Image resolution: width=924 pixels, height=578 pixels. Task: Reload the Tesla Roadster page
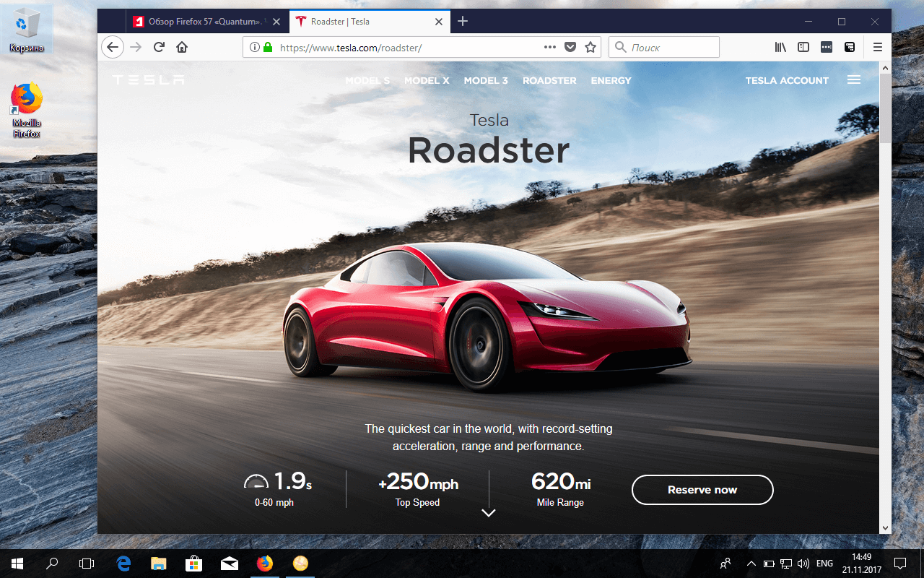pyautogui.click(x=159, y=46)
